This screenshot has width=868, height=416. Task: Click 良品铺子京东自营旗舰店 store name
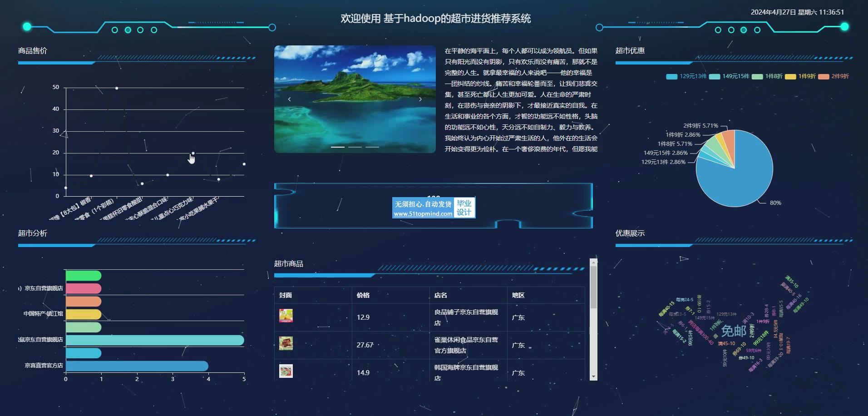(x=466, y=317)
